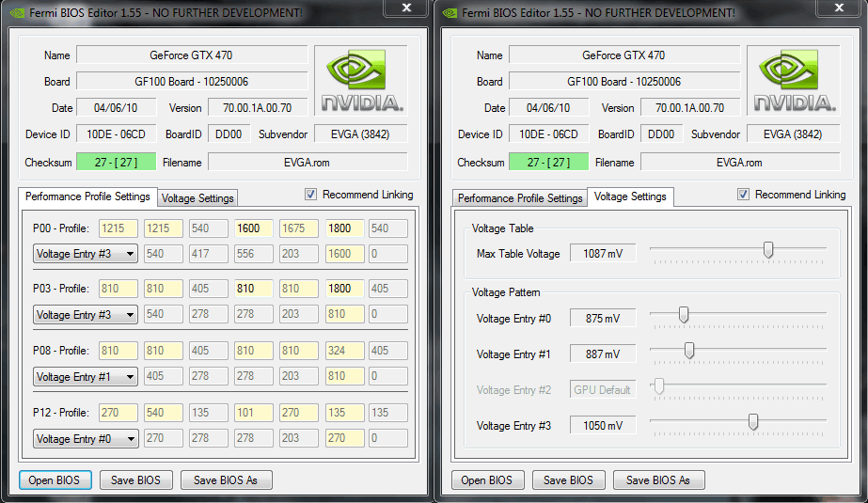Screen dimensions: 868x503
Task: Click Open BIOS in left window
Action: coord(55,479)
